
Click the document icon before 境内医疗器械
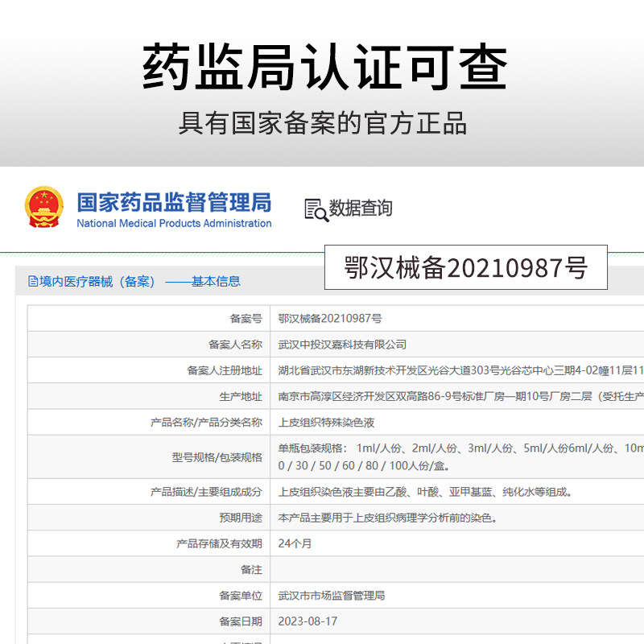click(x=33, y=281)
